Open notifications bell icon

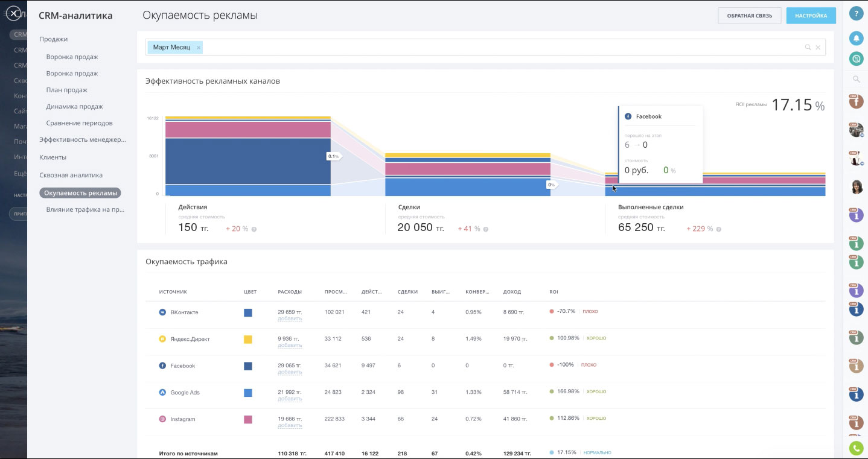point(855,38)
